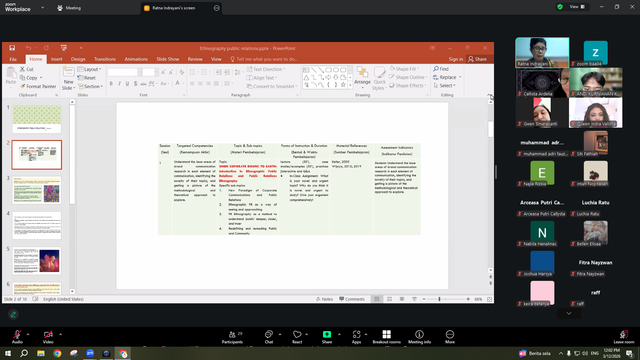Show more participants chevron

point(569,313)
